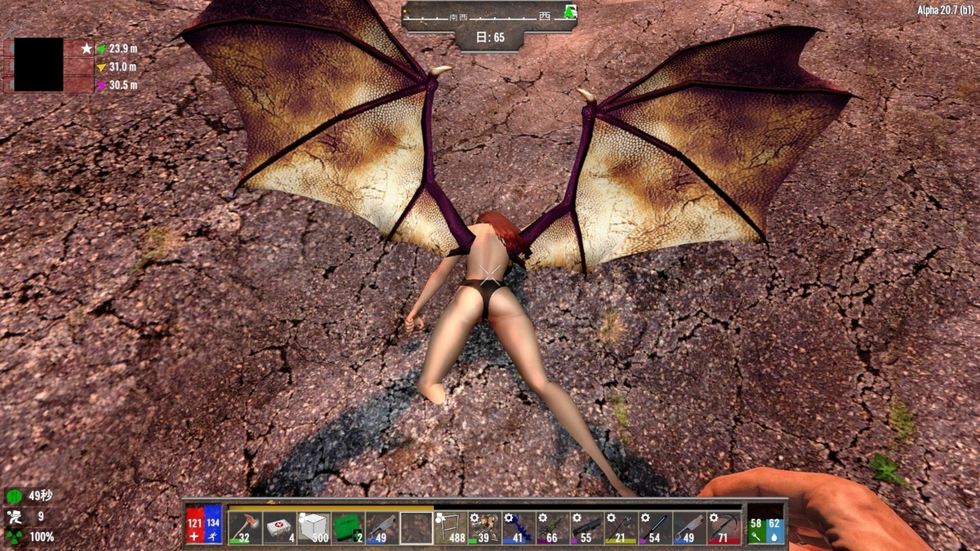Click the black tracker panel
The image size is (980, 551).
(x=38, y=64)
